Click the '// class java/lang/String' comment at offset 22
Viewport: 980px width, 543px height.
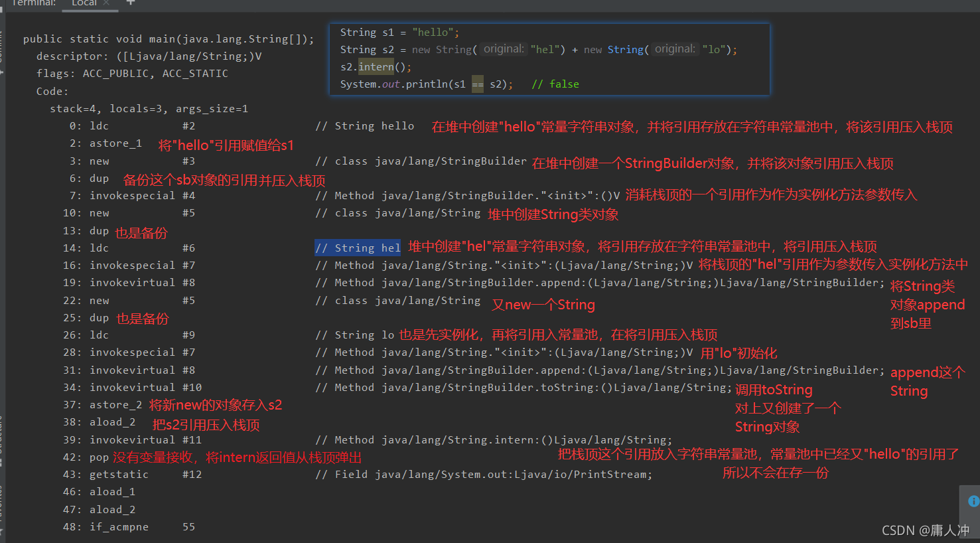pos(397,301)
